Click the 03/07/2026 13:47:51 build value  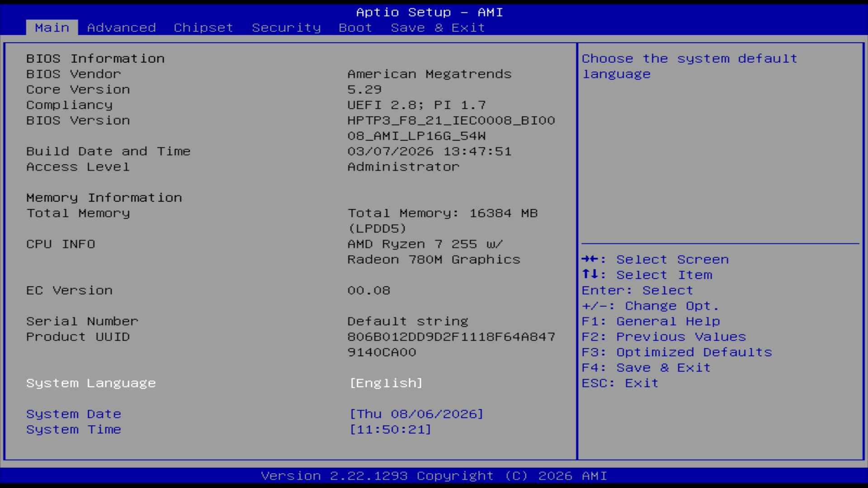click(429, 151)
